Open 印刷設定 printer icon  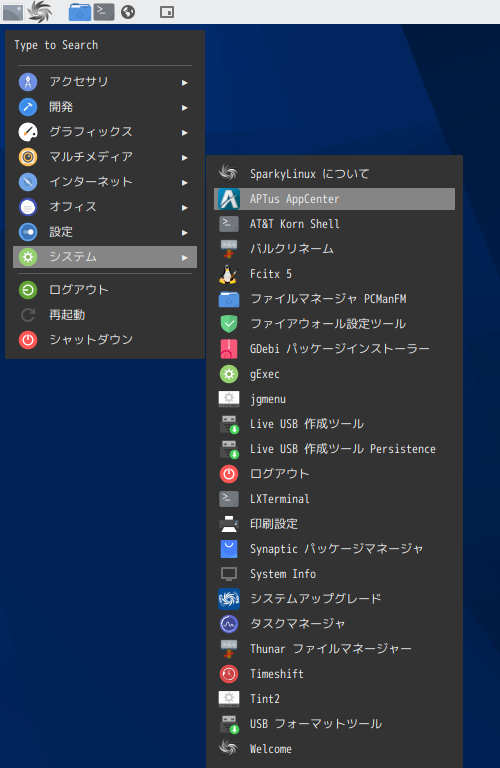point(229,524)
